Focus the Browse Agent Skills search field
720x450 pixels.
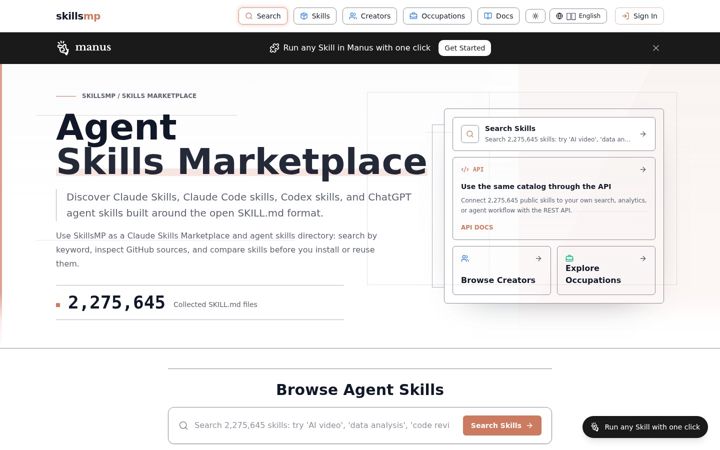(321, 426)
